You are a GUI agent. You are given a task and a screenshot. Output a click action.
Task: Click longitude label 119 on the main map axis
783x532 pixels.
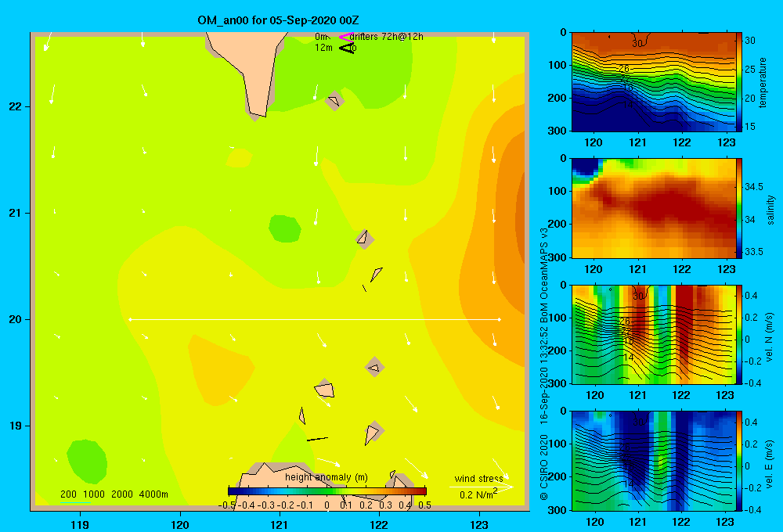click(80, 524)
